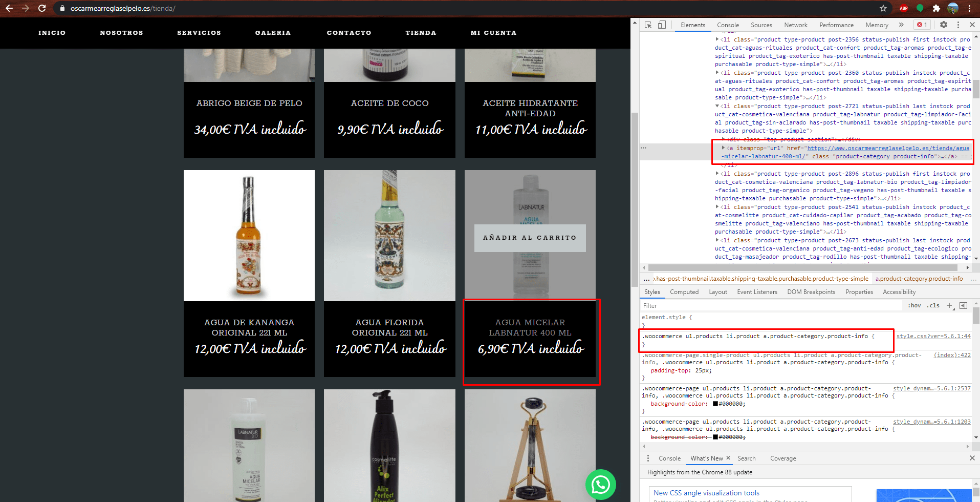Screen dimensions: 980x502
Task: Click the struck-through background-color black swatch
Action: click(715, 437)
